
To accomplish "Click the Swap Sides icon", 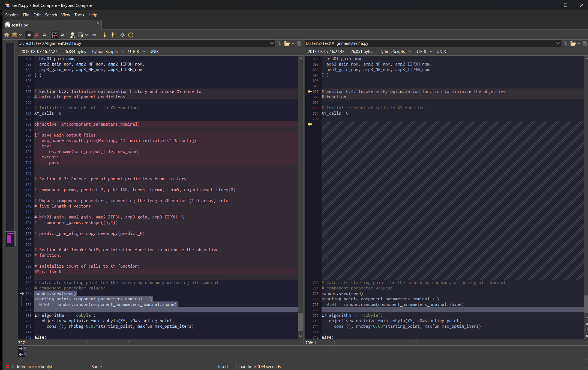I will (123, 35).
